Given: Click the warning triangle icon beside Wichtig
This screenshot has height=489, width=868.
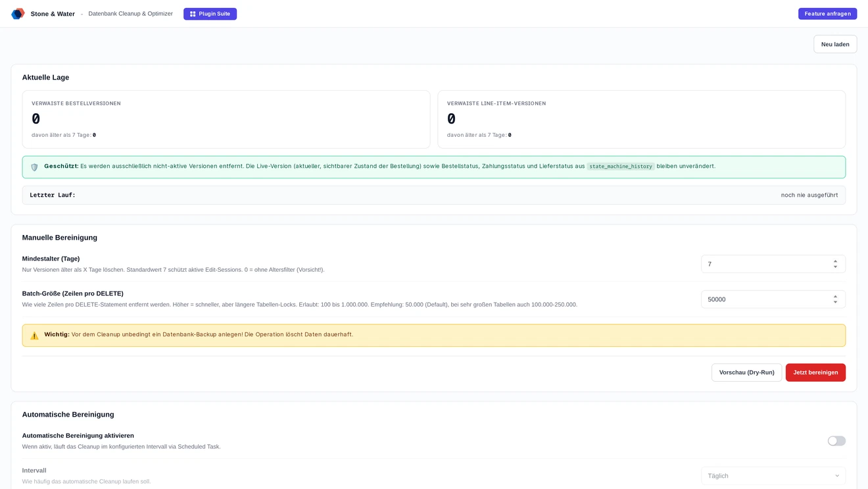Looking at the screenshot, I should point(34,336).
